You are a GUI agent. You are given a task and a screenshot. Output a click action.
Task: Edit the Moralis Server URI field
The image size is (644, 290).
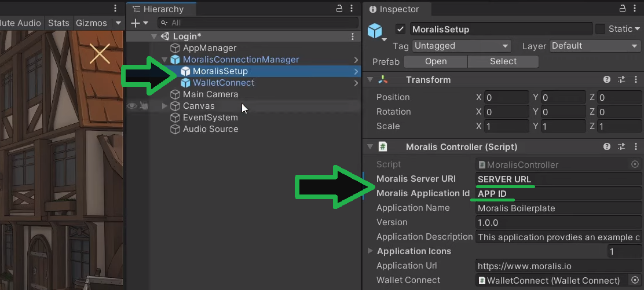point(558,179)
